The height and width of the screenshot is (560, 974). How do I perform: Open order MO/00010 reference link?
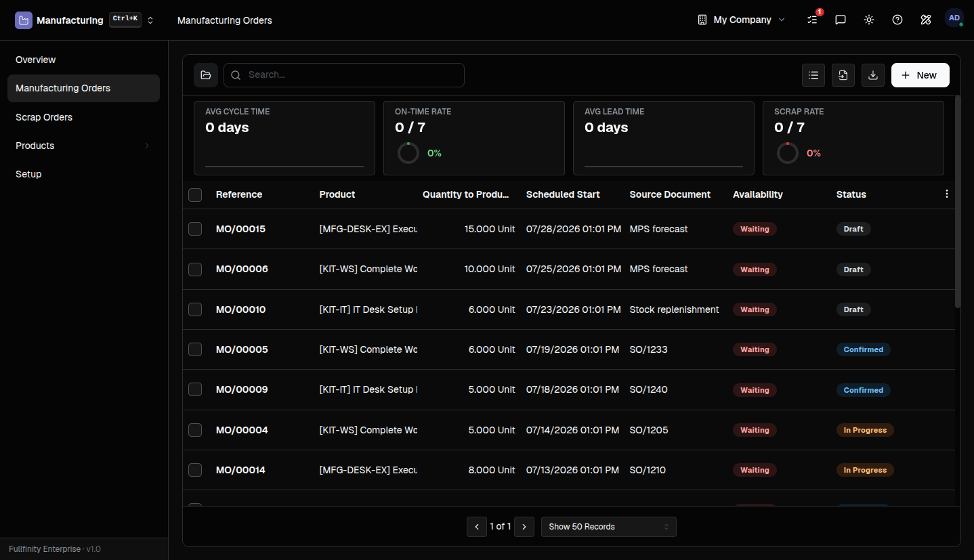(240, 309)
